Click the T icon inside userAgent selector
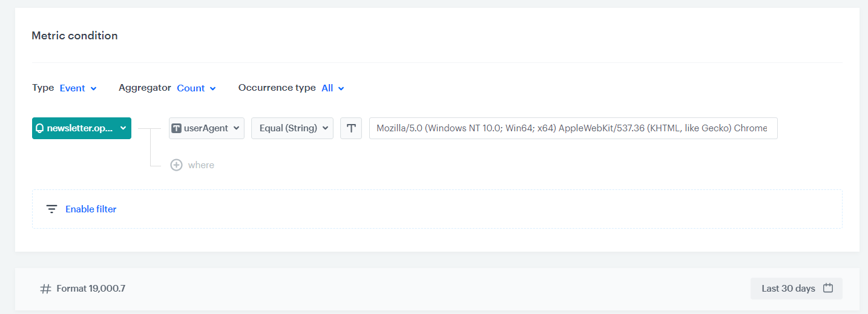The image size is (868, 314). 177,128
